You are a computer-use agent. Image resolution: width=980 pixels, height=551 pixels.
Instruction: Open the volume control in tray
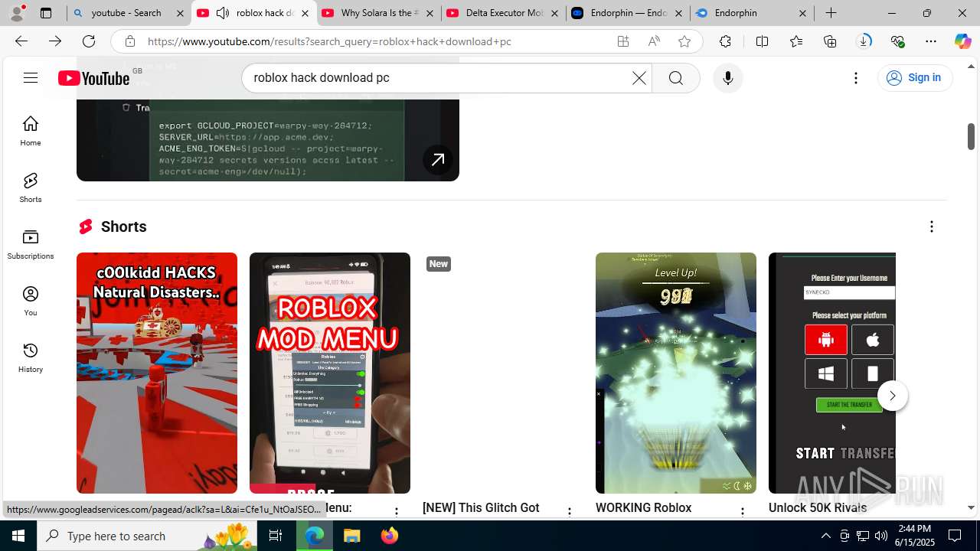880,536
